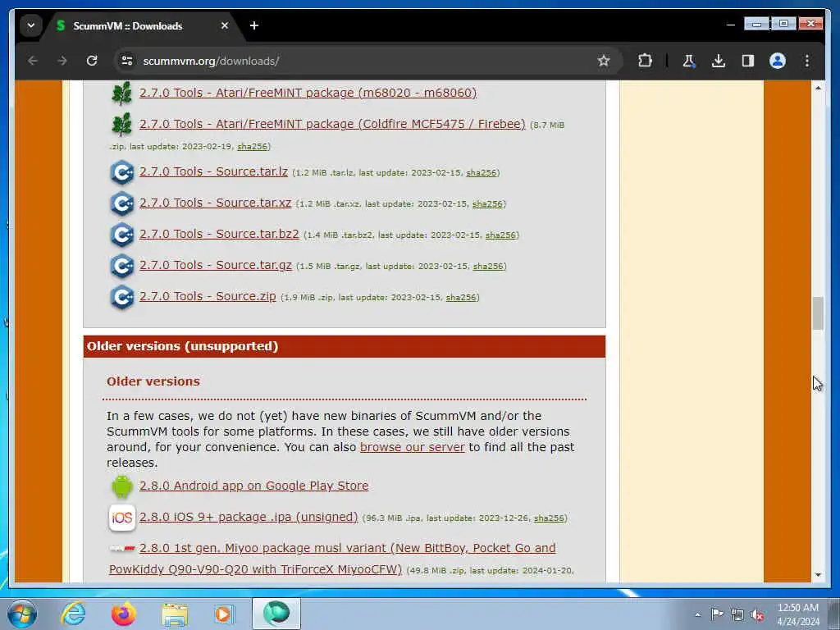Open Windows Explorer folder on taskbar

click(175, 614)
